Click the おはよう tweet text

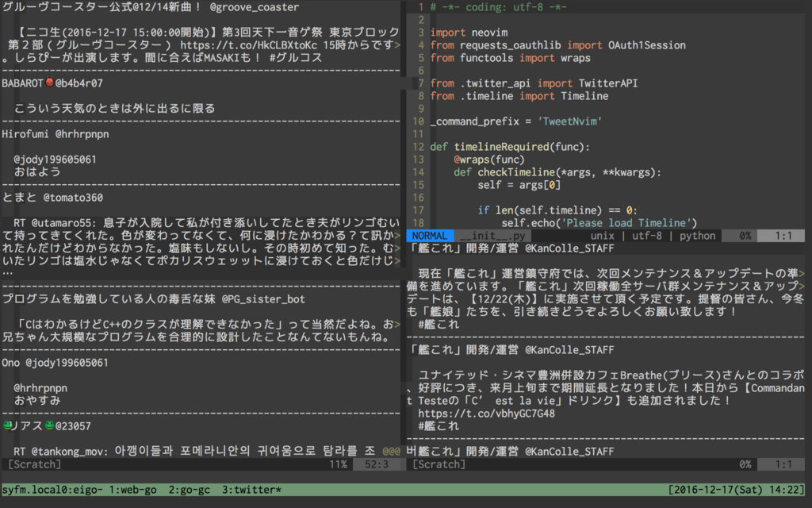click(x=37, y=172)
